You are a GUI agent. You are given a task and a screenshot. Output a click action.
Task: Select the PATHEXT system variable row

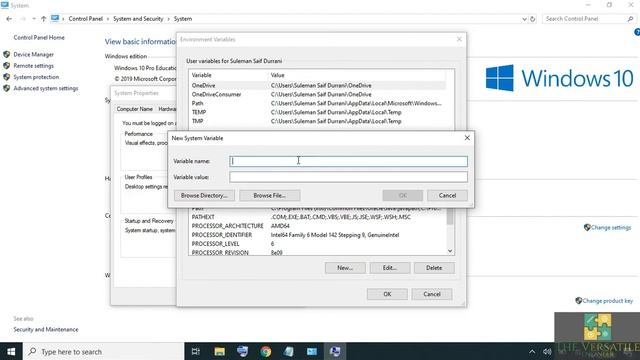(x=318, y=217)
